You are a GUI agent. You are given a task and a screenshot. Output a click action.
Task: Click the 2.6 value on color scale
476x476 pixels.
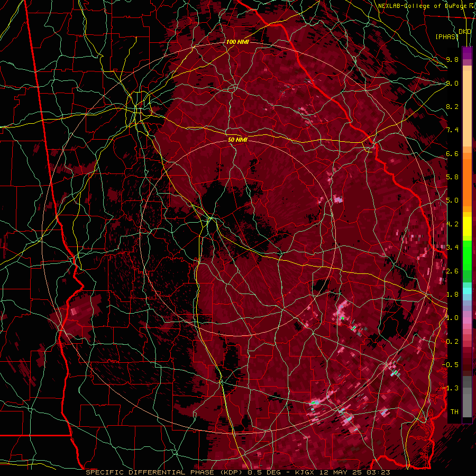tap(452, 271)
